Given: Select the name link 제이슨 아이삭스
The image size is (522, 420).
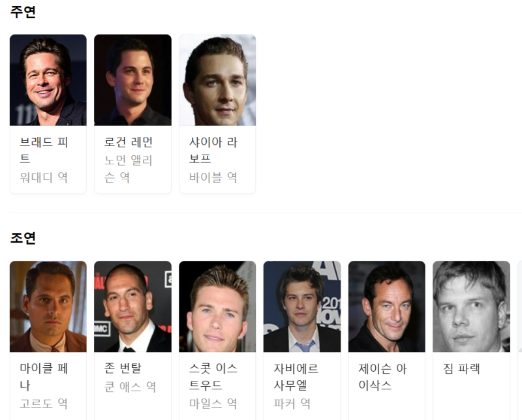Looking at the screenshot, I should pyautogui.click(x=382, y=377).
